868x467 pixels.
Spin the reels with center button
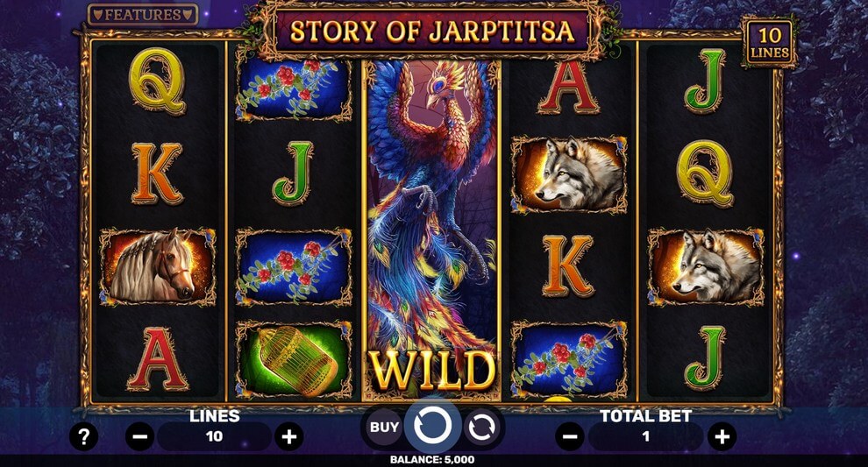click(x=433, y=426)
